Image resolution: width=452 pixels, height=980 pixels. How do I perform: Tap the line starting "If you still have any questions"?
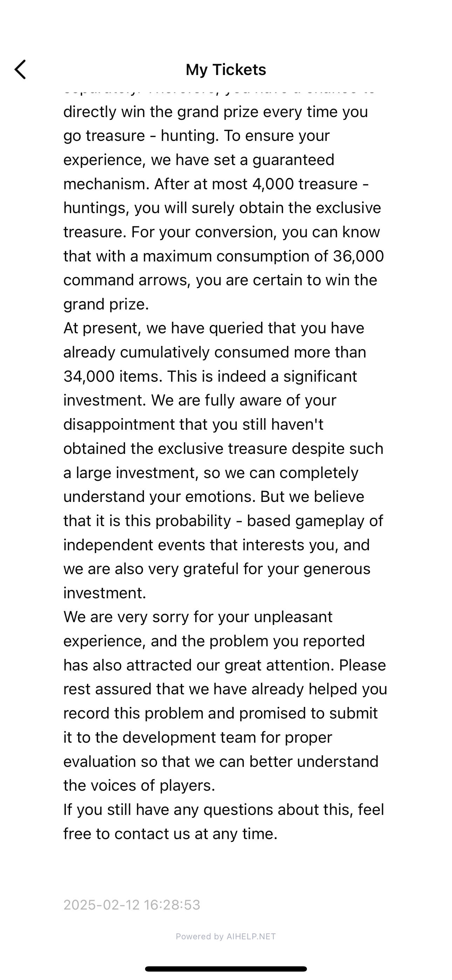(223, 809)
